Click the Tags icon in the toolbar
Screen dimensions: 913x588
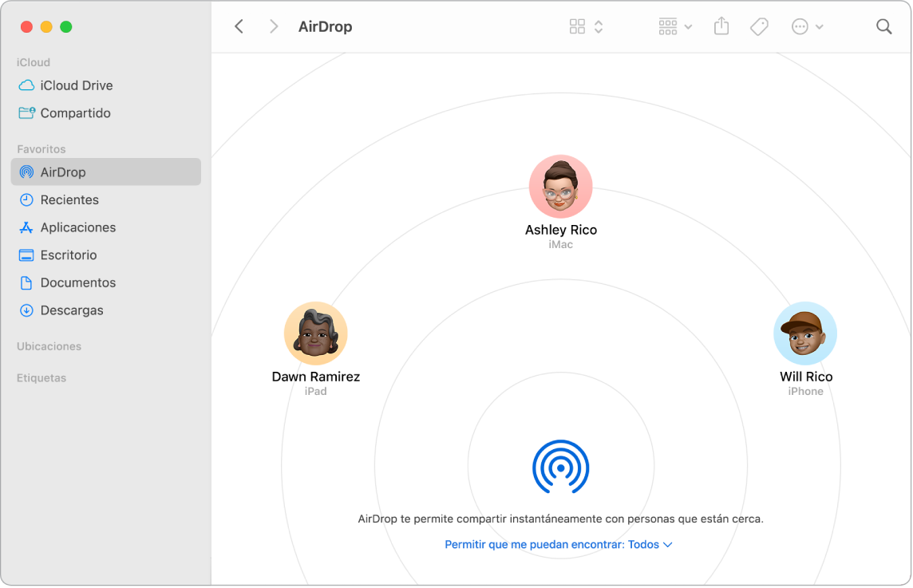click(x=758, y=26)
